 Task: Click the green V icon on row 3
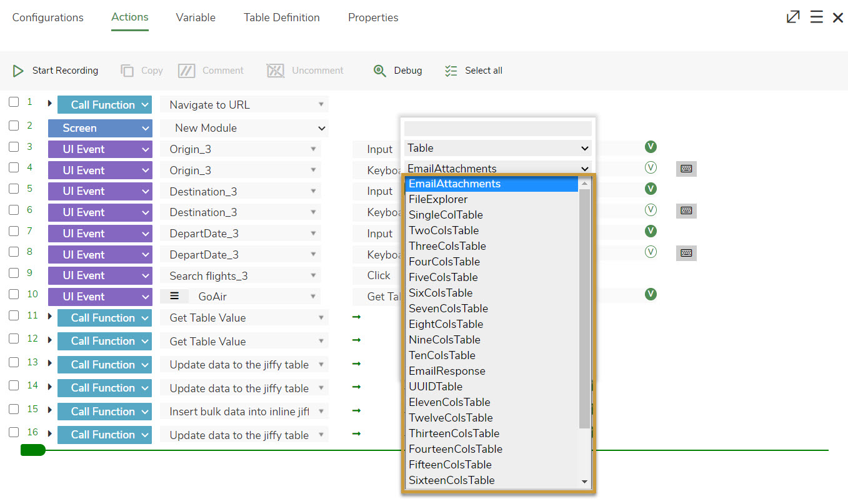(x=651, y=147)
